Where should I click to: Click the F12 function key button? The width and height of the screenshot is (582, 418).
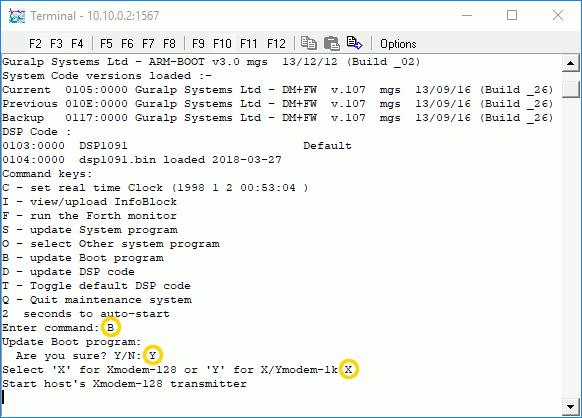(276, 44)
